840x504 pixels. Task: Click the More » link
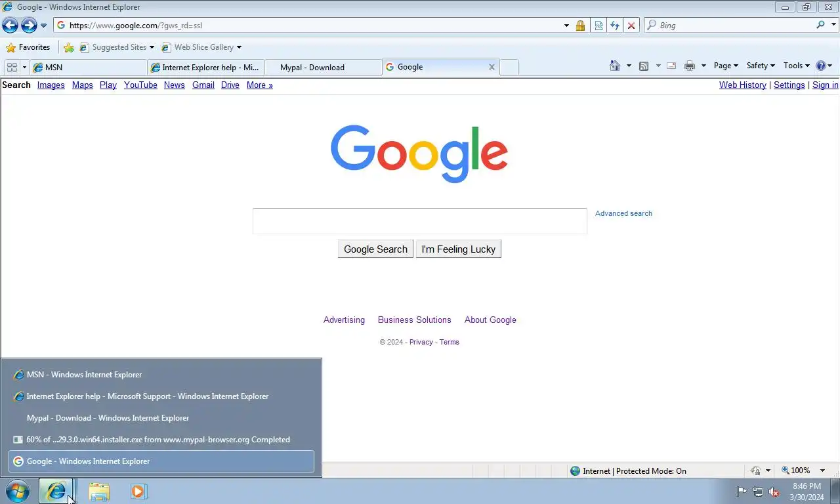click(x=259, y=85)
